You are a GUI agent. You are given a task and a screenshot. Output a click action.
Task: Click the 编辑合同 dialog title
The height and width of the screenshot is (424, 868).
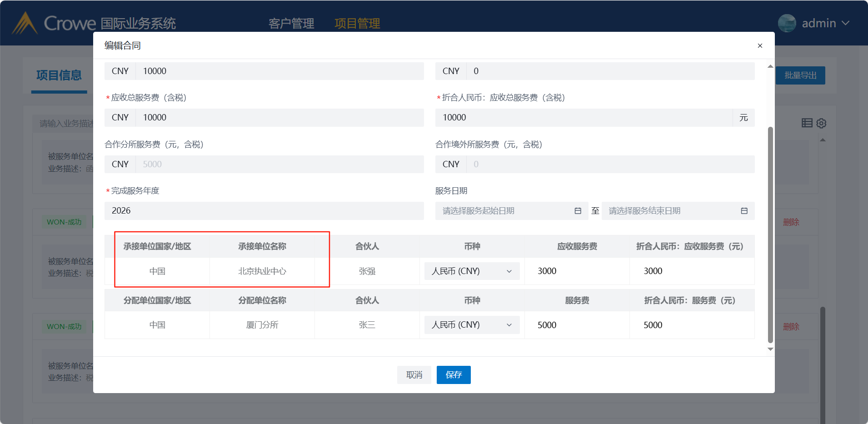pyautogui.click(x=123, y=45)
